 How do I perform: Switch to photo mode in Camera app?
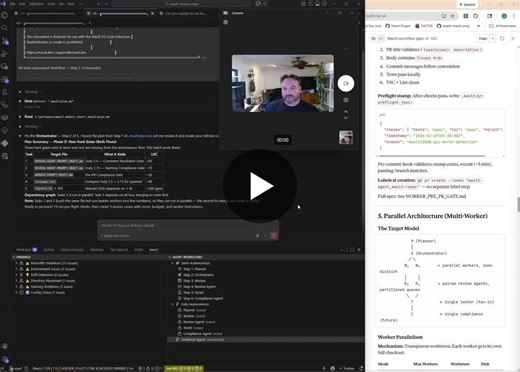tap(346, 100)
